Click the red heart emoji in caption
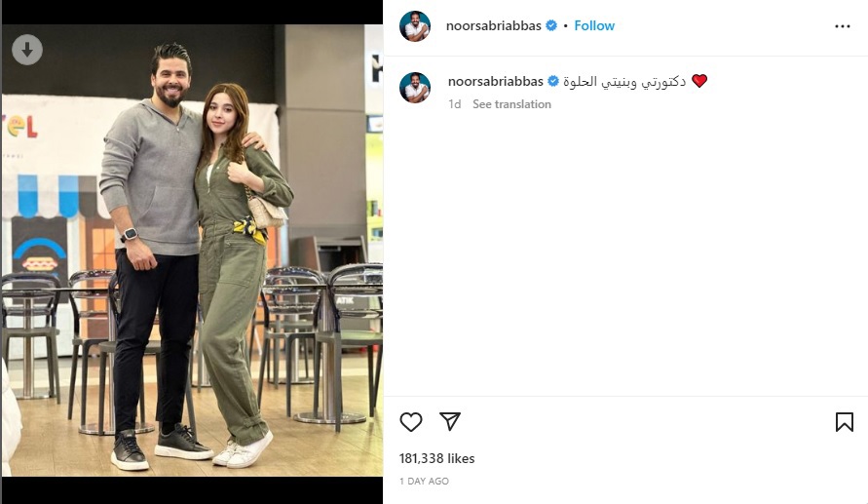 pos(699,82)
